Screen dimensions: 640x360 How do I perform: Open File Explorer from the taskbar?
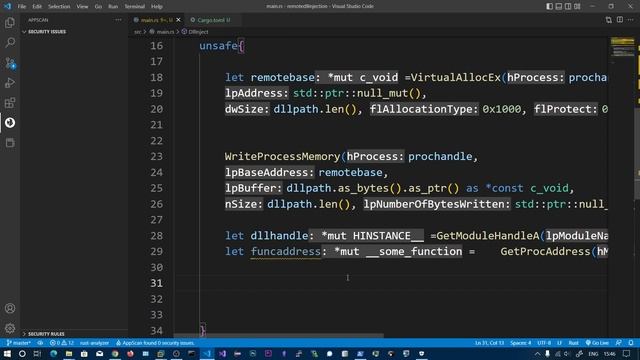69,353
